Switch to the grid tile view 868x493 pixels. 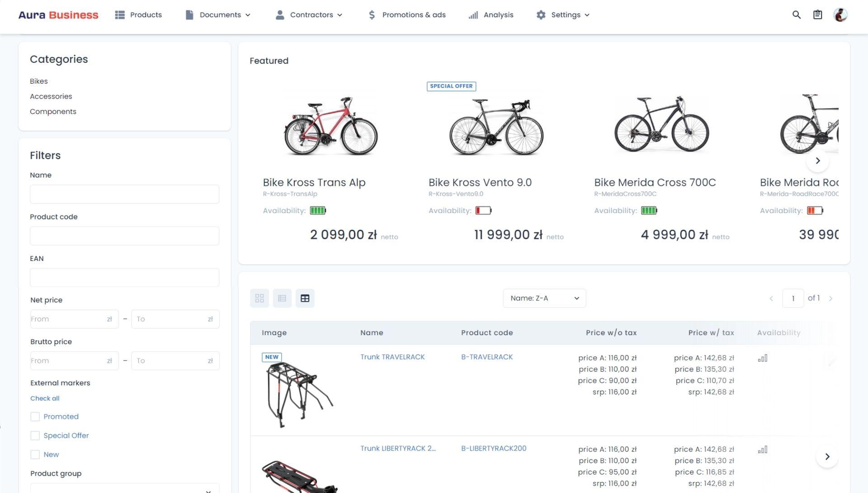(x=259, y=298)
